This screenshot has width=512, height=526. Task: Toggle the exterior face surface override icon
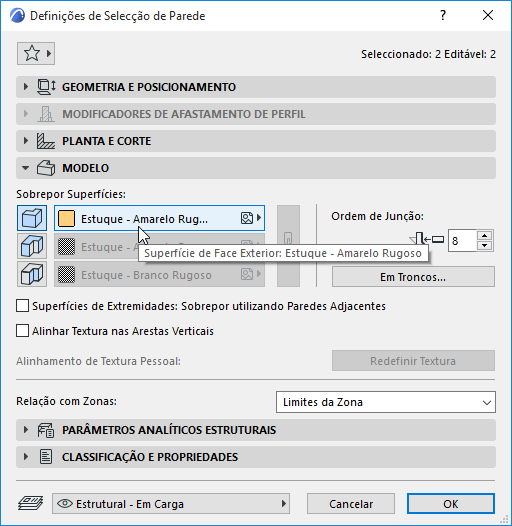[32, 218]
